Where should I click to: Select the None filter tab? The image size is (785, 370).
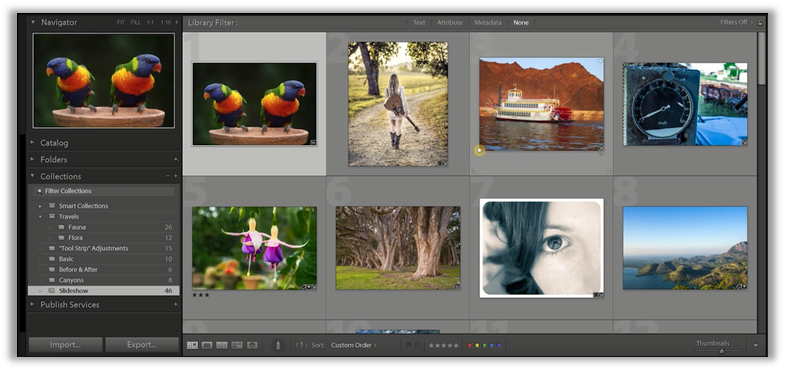coord(521,23)
